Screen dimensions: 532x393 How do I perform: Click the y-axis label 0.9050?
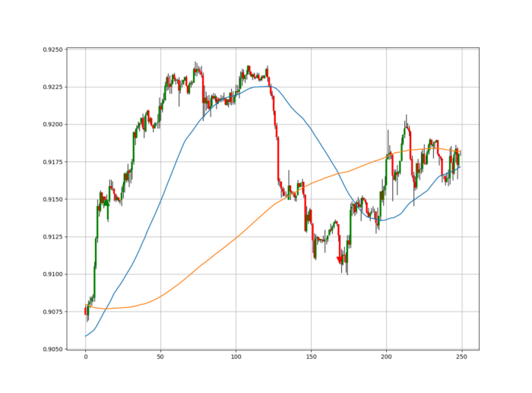pyautogui.click(x=52, y=349)
